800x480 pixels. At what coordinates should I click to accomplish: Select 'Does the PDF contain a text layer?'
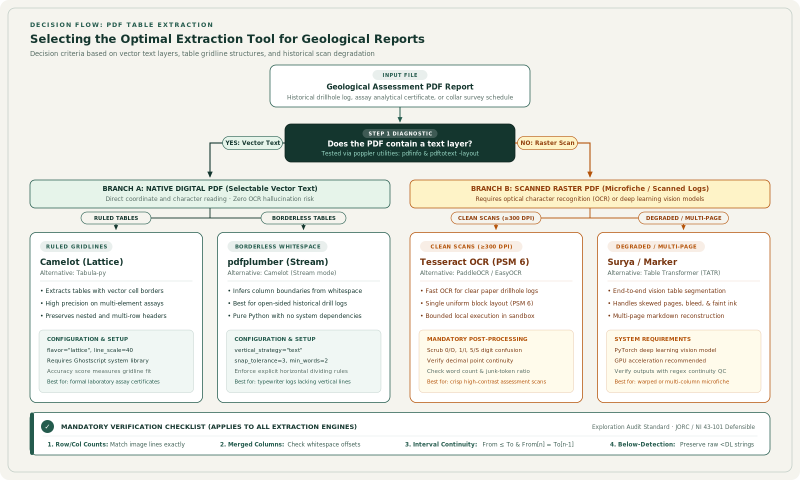pos(400,144)
